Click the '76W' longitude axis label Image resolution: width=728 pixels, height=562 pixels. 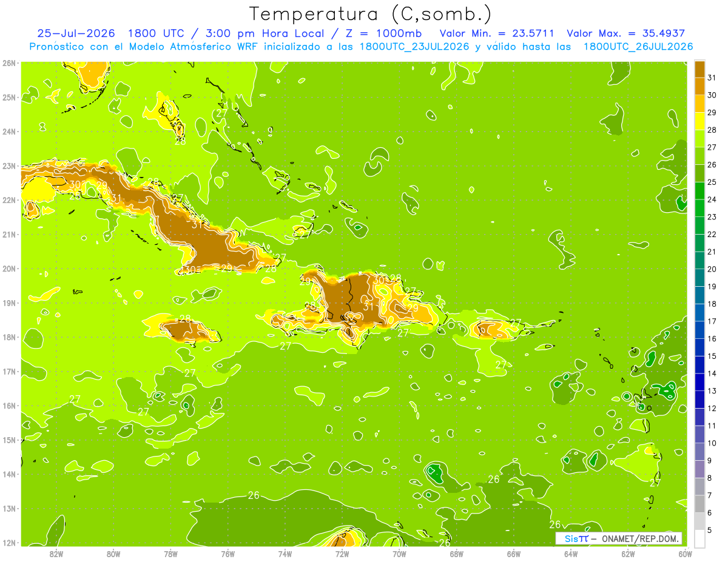tap(228, 554)
